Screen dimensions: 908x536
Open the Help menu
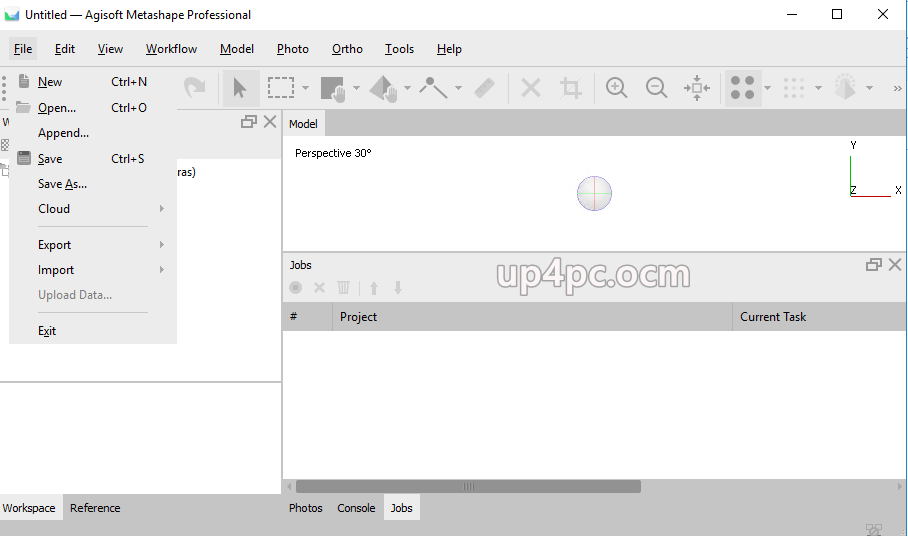449,49
